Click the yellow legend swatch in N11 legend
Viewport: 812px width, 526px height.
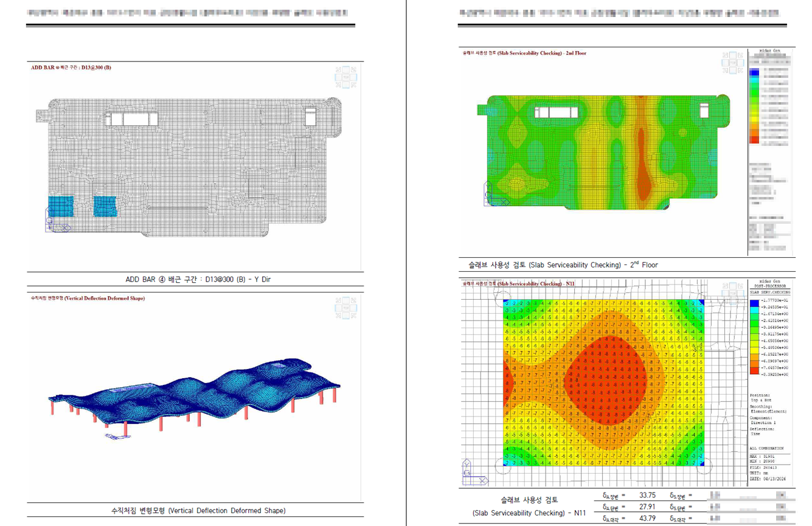pos(754,351)
